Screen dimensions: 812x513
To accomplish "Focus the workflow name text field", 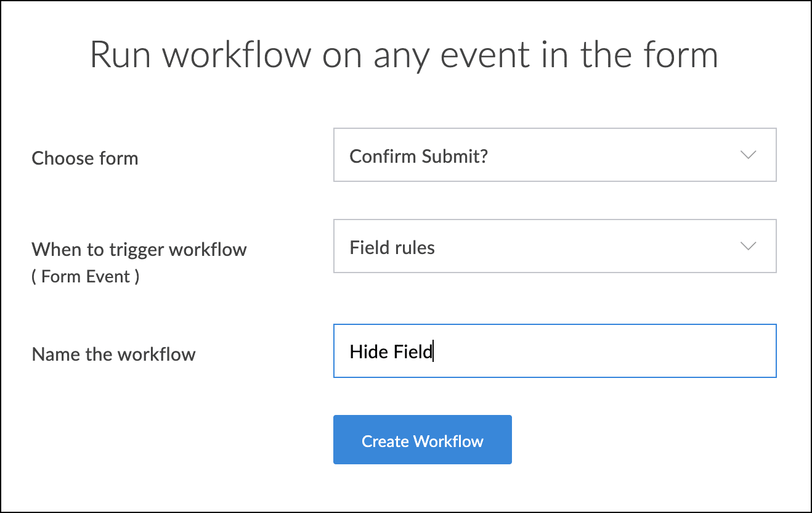I will click(554, 351).
